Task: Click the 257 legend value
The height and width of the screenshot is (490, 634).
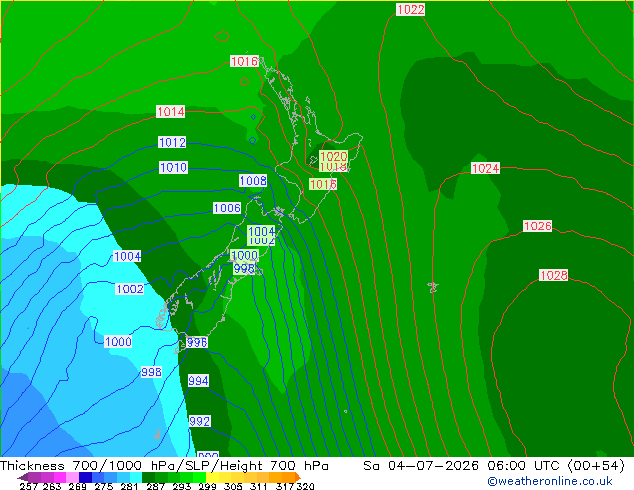Action: click(29, 486)
